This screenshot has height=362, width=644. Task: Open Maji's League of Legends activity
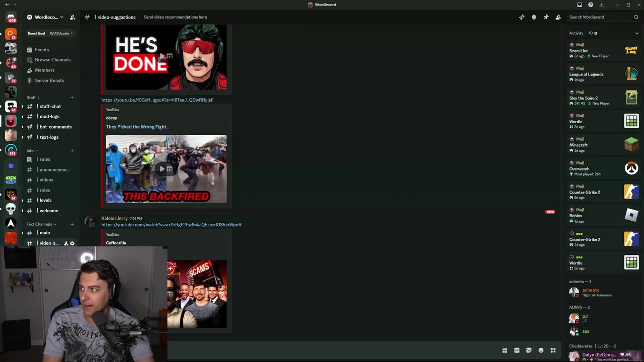tap(603, 74)
